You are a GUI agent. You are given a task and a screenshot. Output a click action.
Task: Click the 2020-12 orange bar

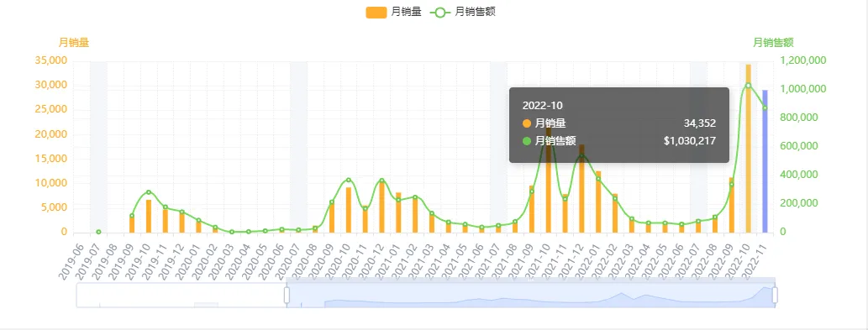[381, 207]
